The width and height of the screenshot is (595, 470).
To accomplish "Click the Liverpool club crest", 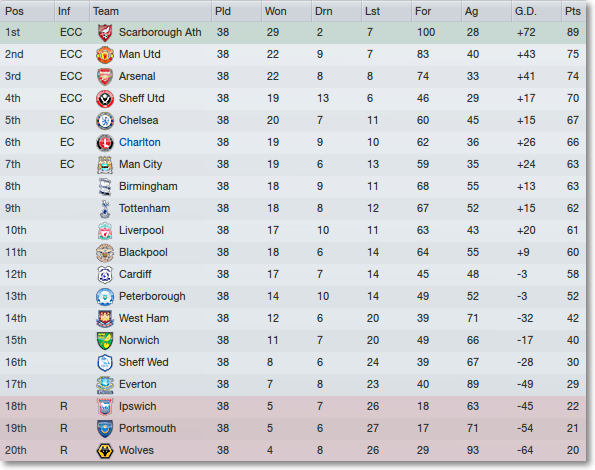I will coord(105,231).
